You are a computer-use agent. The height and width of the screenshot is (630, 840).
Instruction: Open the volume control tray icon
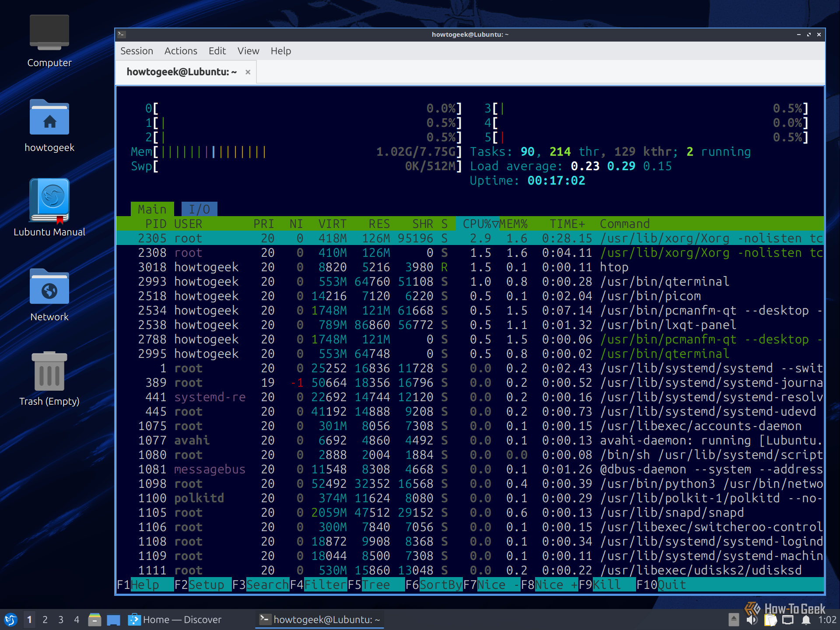[x=752, y=620]
